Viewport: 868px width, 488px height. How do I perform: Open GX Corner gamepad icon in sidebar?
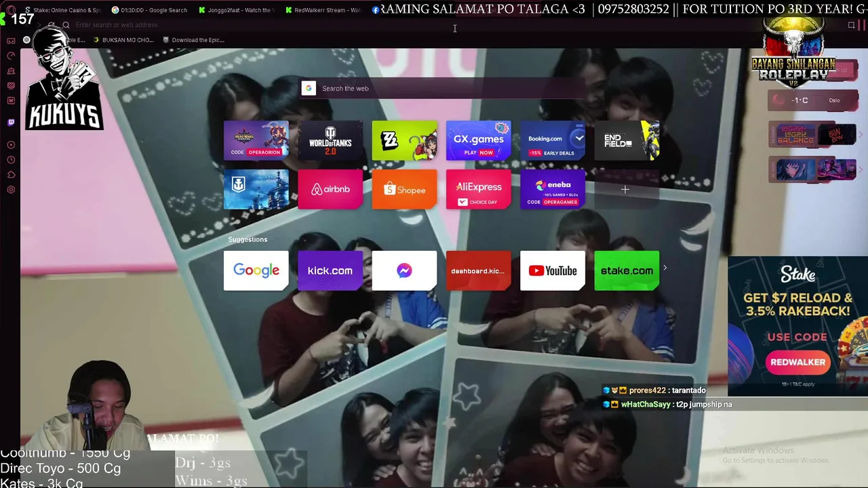[11, 41]
